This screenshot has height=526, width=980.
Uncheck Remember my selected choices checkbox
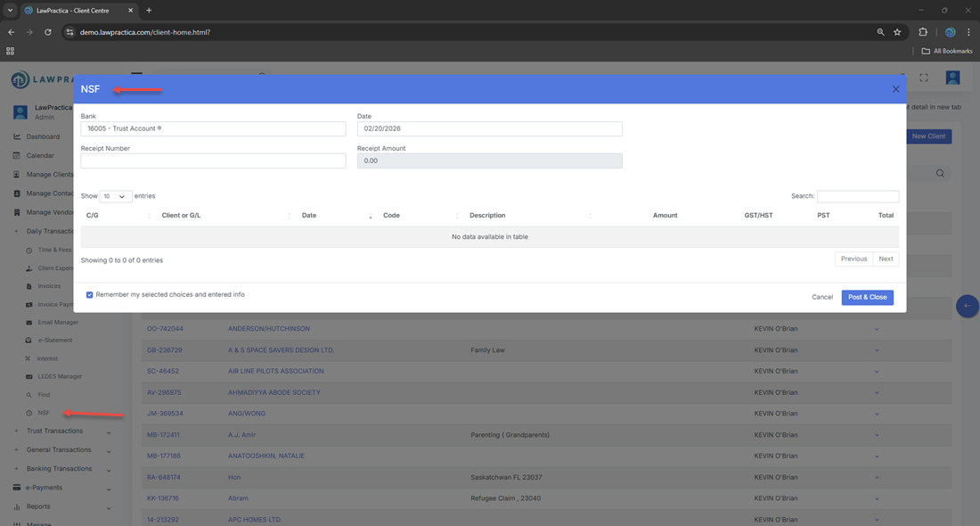89,295
